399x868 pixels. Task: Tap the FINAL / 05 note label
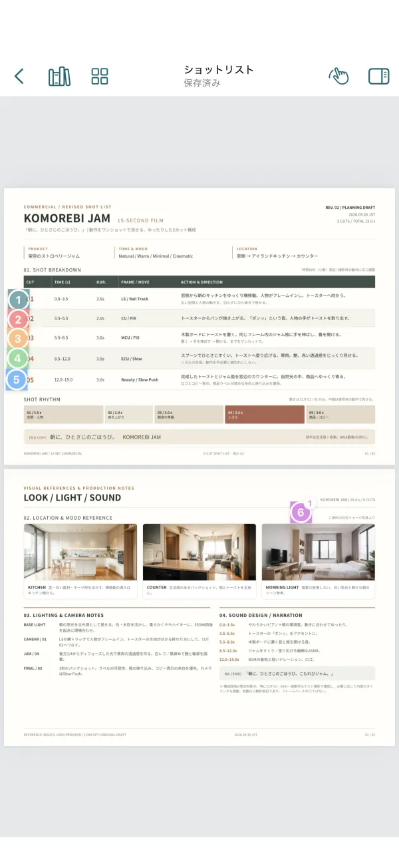point(33,668)
